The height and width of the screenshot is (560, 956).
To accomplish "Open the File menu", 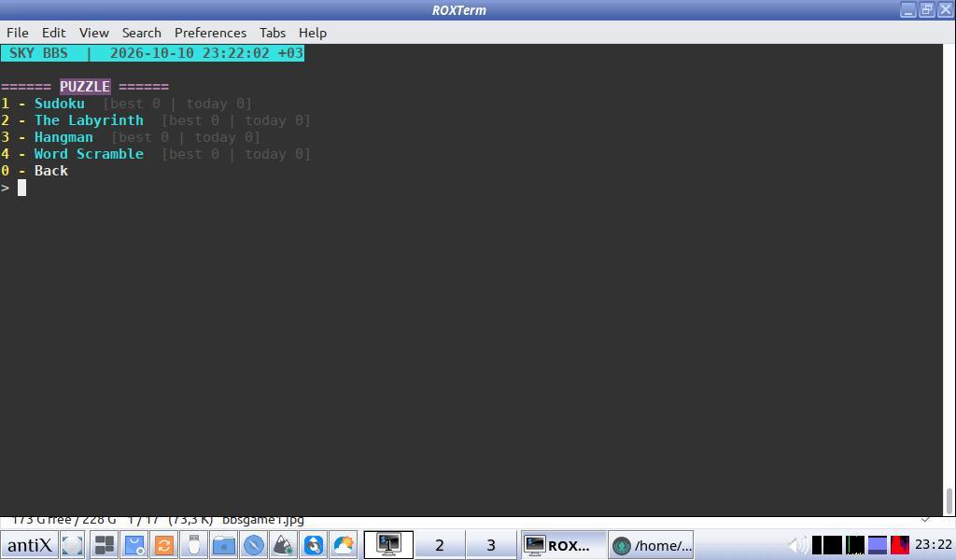I will [x=17, y=33].
